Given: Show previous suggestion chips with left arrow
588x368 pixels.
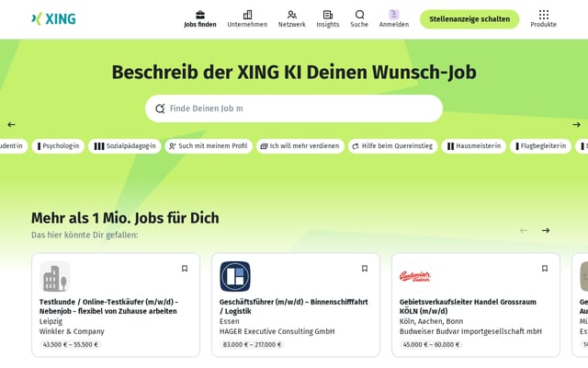Looking at the screenshot, I should (x=12, y=125).
